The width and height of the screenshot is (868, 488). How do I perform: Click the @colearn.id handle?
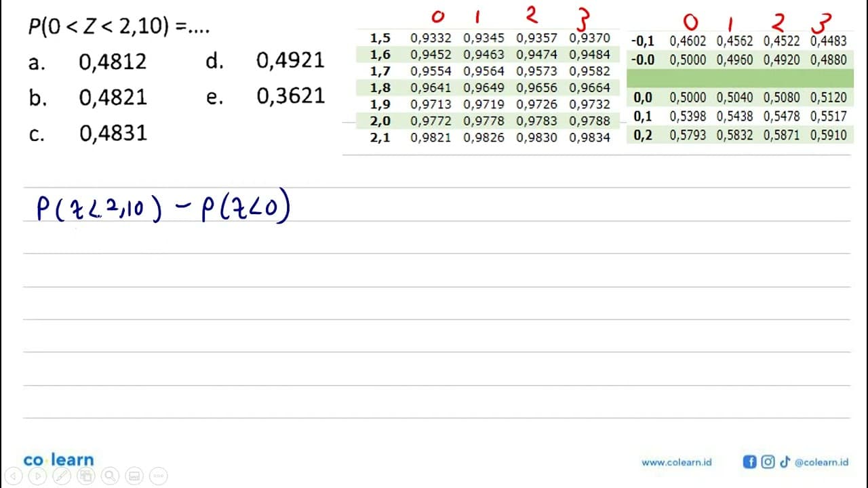coord(821,462)
